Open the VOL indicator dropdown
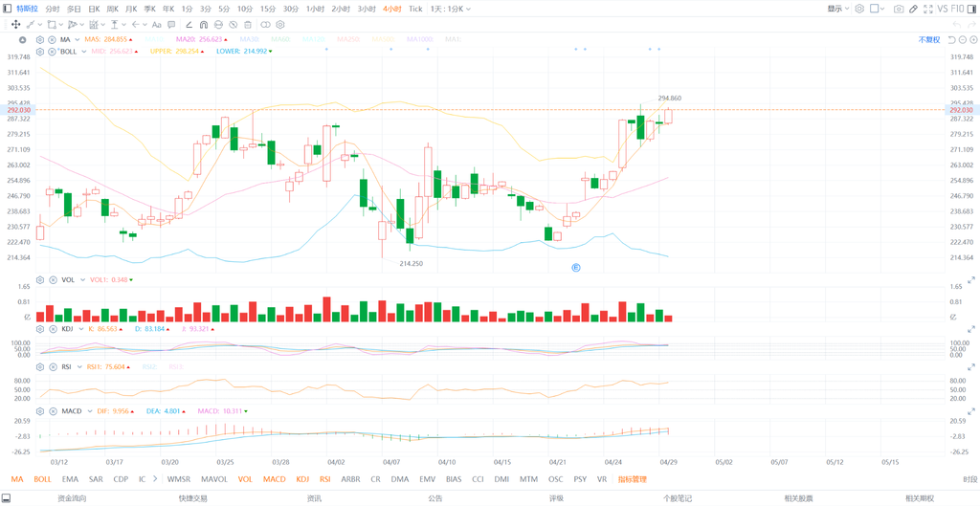 82,280
